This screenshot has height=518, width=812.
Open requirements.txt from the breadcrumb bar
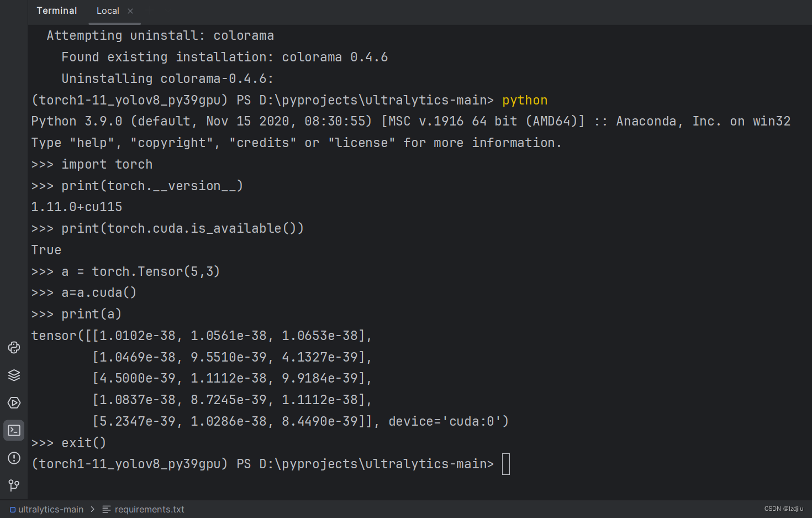click(x=149, y=509)
